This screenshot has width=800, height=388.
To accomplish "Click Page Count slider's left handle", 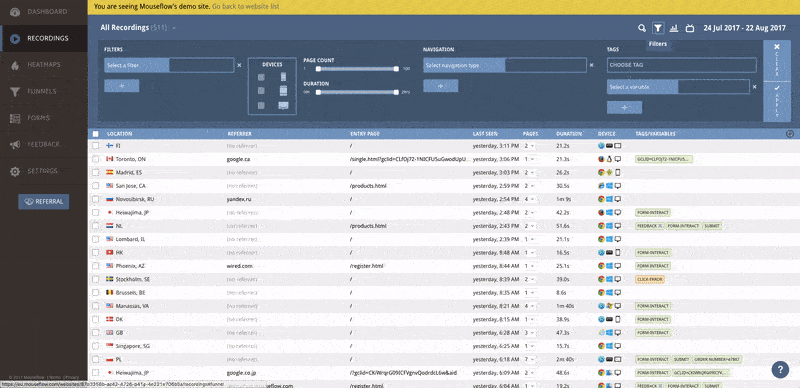I will coord(318,68).
